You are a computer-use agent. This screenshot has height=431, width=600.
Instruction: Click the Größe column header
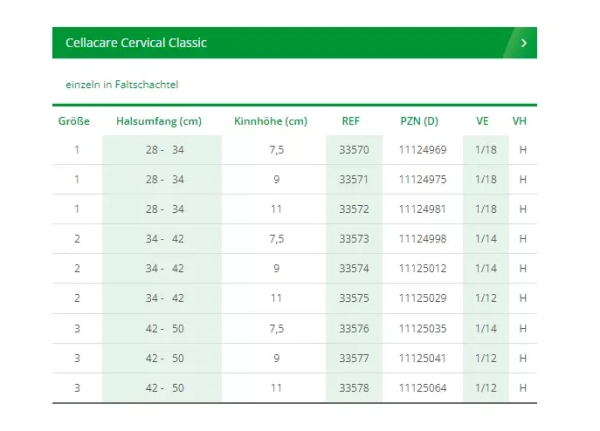click(x=74, y=121)
